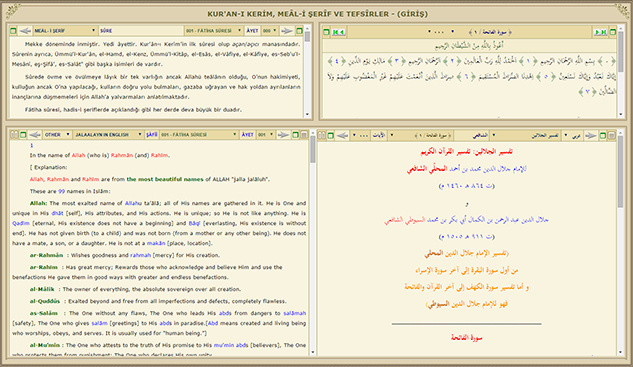Screen dimensions: 633x367
Task: Click verse marker ١ in Arabic Quran text
Action: click(x=528, y=61)
